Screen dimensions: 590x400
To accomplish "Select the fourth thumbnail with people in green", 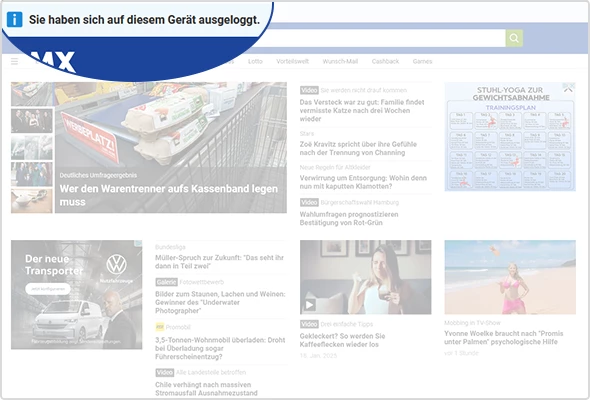I will [32, 174].
